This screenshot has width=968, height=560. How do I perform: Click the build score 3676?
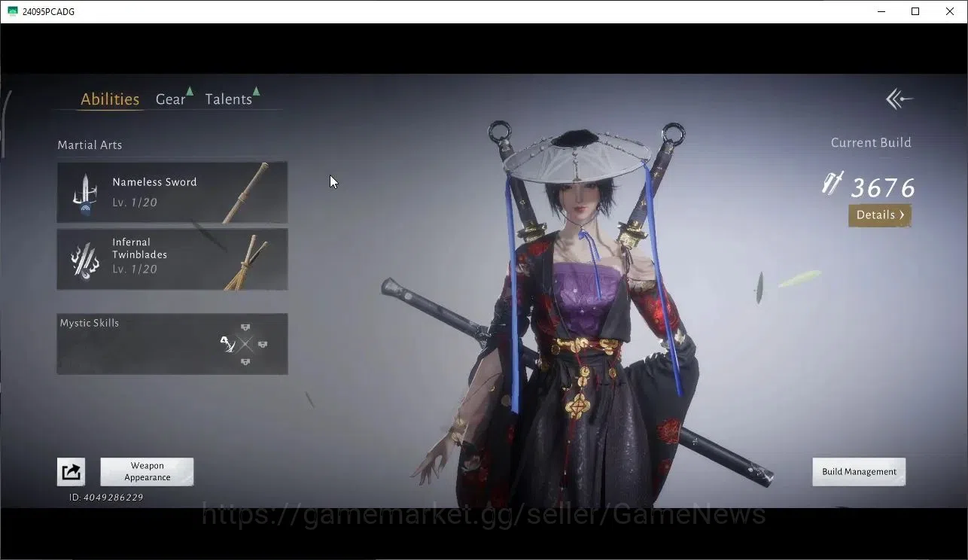(x=882, y=187)
